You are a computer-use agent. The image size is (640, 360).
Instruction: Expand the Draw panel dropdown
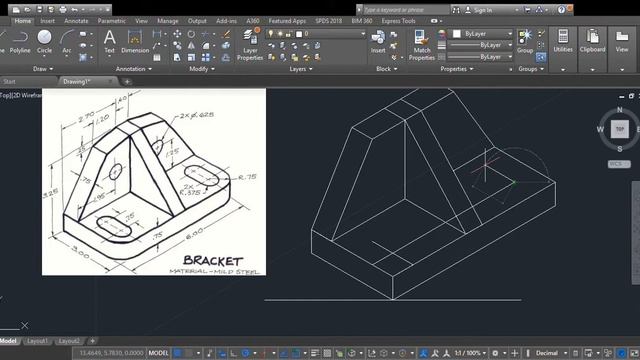coord(43,69)
